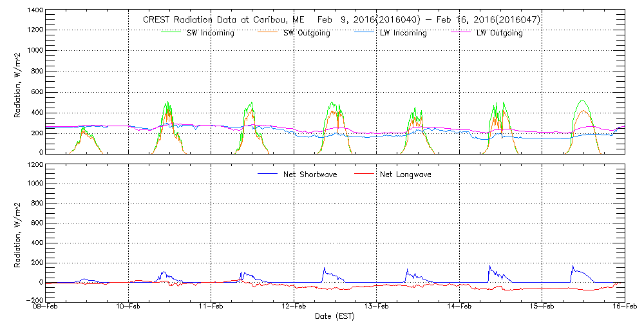Select the 16-Feb date tick label
Screen dimensions: 644x322
tap(624, 308)
